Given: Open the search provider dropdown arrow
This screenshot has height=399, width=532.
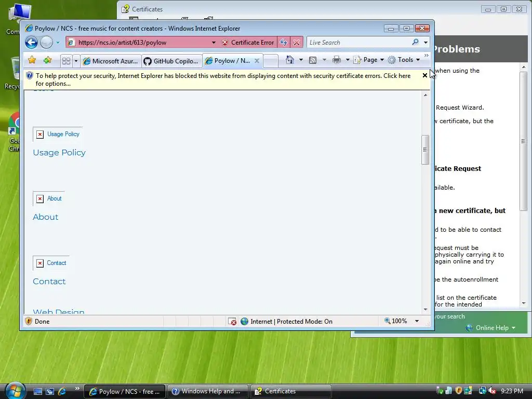Looking at the screenshot, I should click(425, 43).
